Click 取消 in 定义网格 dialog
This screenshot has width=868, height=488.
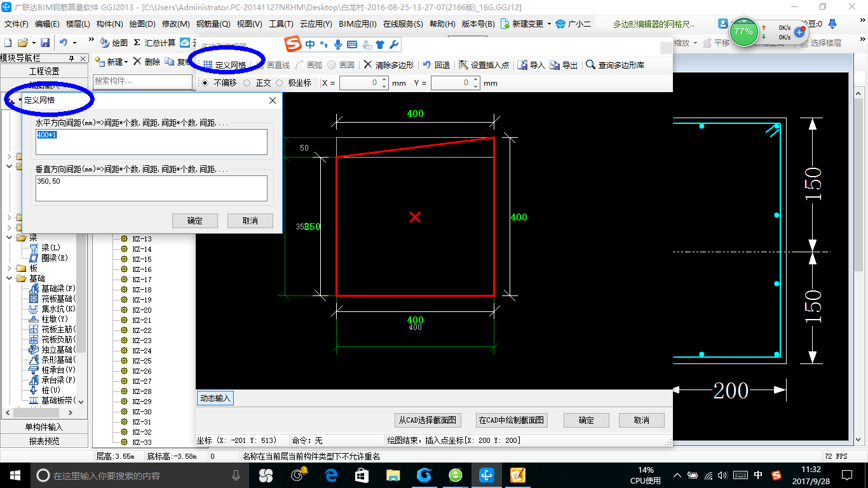point(250,220)
